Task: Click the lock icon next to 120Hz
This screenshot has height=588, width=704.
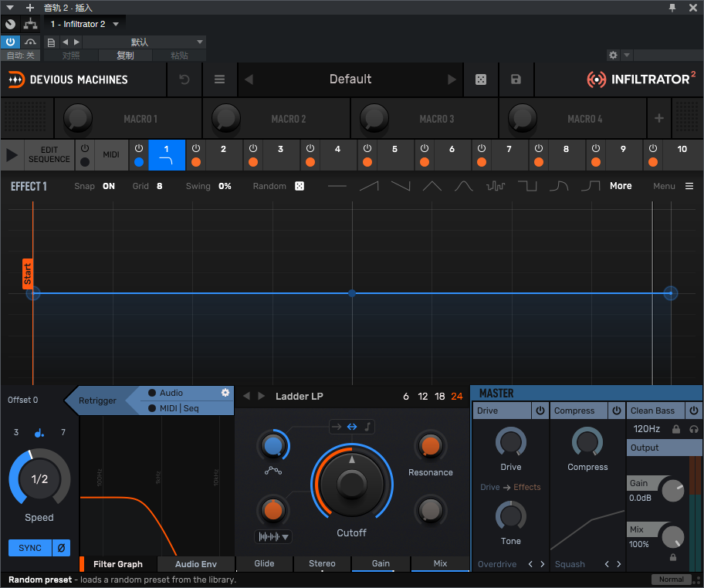Action: (x=676, y=429)
